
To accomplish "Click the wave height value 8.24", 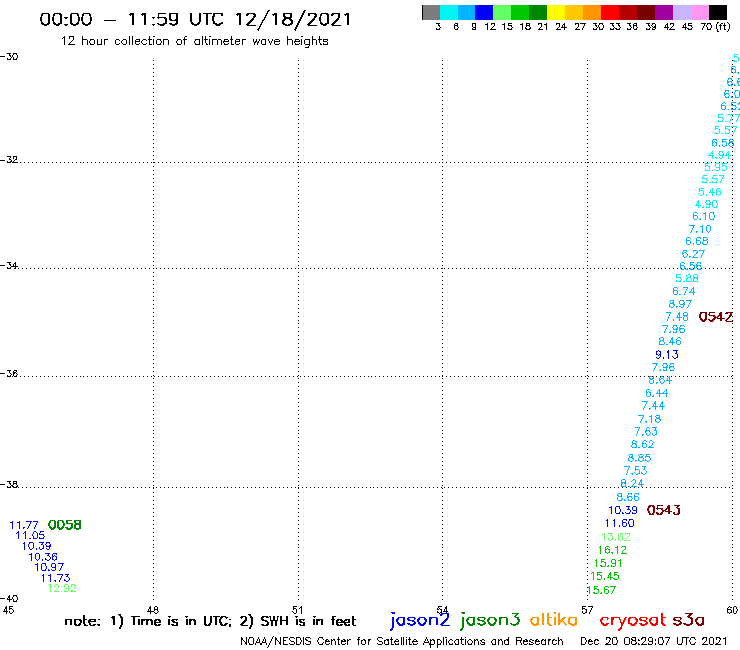I will pyautogui.click(x=631, y=483).
